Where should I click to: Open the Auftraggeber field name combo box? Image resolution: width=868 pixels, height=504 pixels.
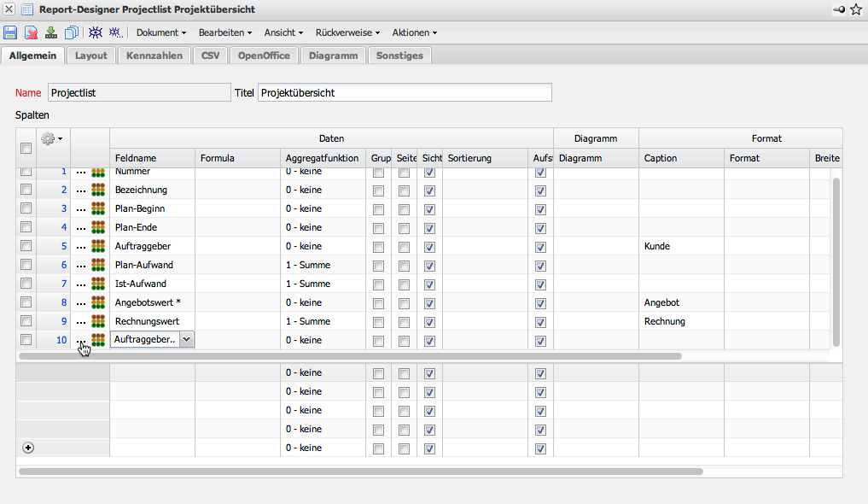[187, 339]
